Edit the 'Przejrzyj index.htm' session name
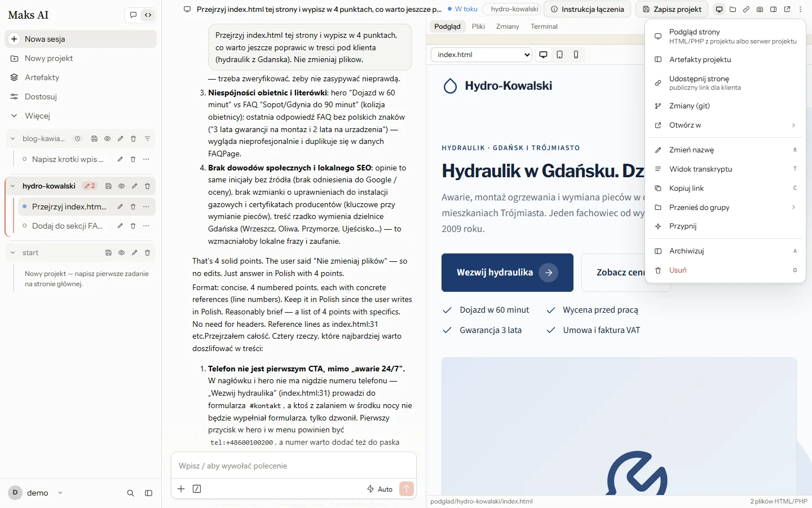The height and width of the screenshot is (508, 812). 120,207
